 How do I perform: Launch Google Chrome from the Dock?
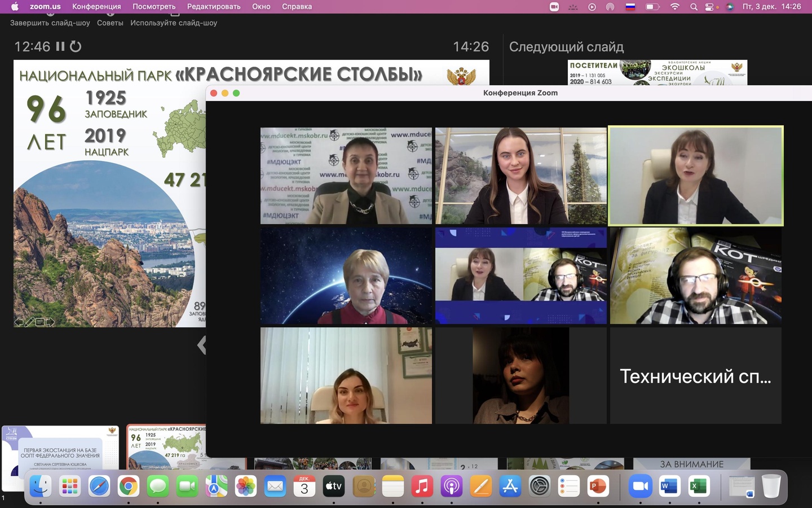[129, 486]
